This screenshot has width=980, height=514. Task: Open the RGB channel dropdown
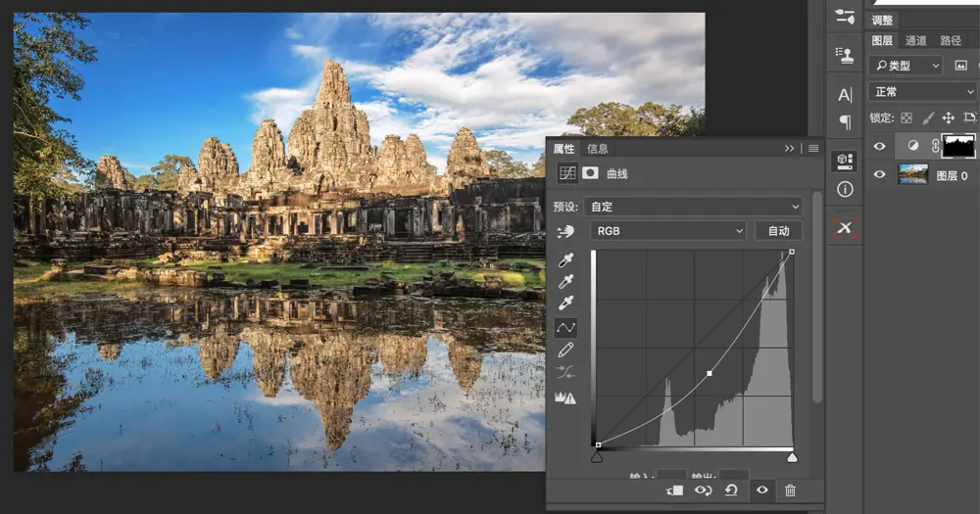point(670,231)
